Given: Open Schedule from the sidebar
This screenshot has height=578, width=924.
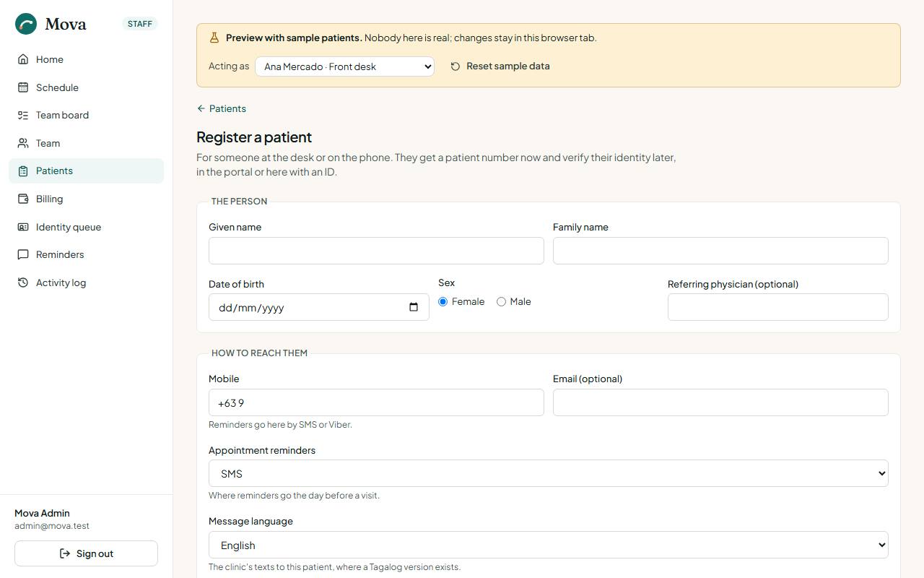Looking at the screenshot, I should point(86,87).
